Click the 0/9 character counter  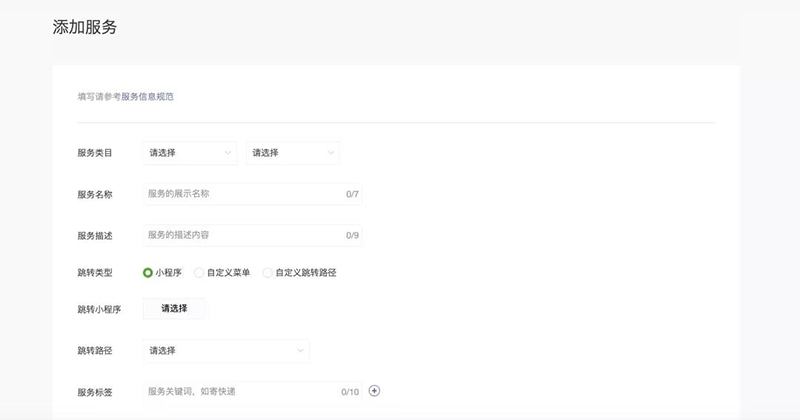[x=352, y=235]
